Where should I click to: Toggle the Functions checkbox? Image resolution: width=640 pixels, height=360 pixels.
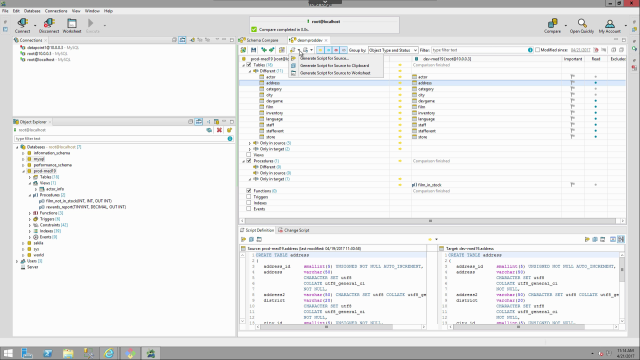tap(249, 191)
